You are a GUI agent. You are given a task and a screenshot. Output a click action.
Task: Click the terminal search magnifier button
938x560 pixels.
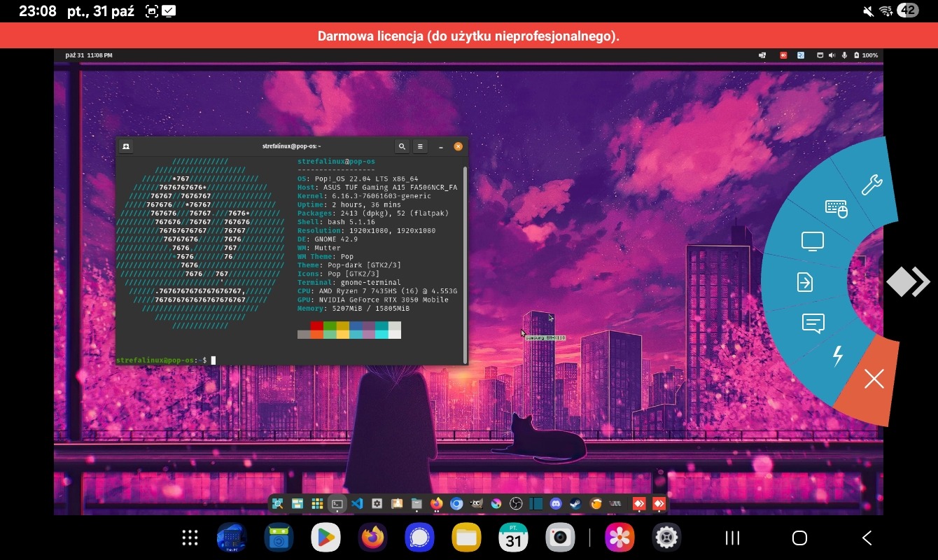[x=402, y=146]
